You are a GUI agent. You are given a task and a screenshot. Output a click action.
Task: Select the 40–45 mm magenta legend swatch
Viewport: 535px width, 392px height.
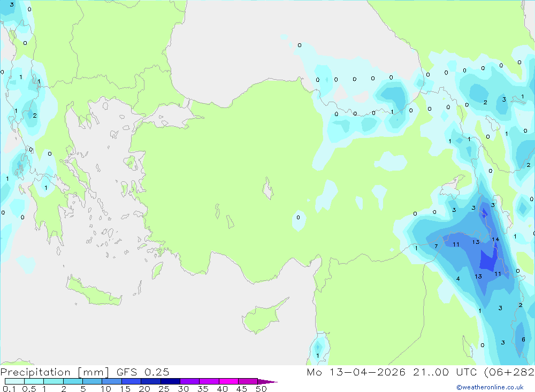228,381
